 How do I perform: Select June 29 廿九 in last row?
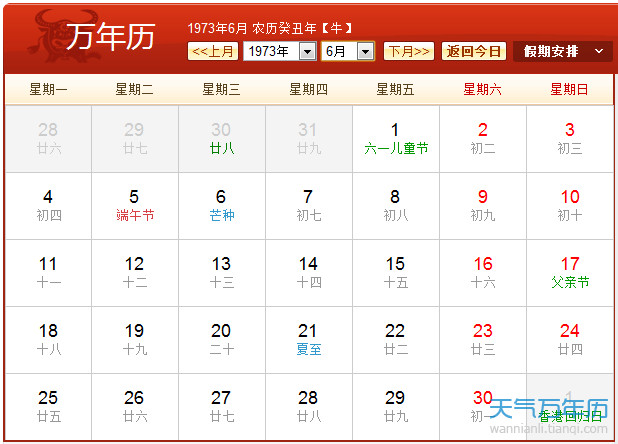(396, 407)
